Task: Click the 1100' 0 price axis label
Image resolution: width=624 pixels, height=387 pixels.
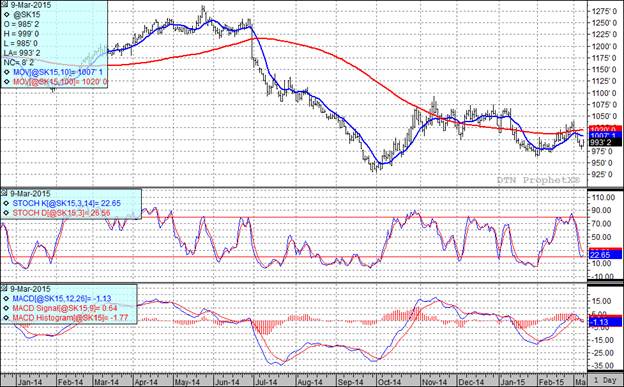Action: pyautogui.click(x=604, y=93)
